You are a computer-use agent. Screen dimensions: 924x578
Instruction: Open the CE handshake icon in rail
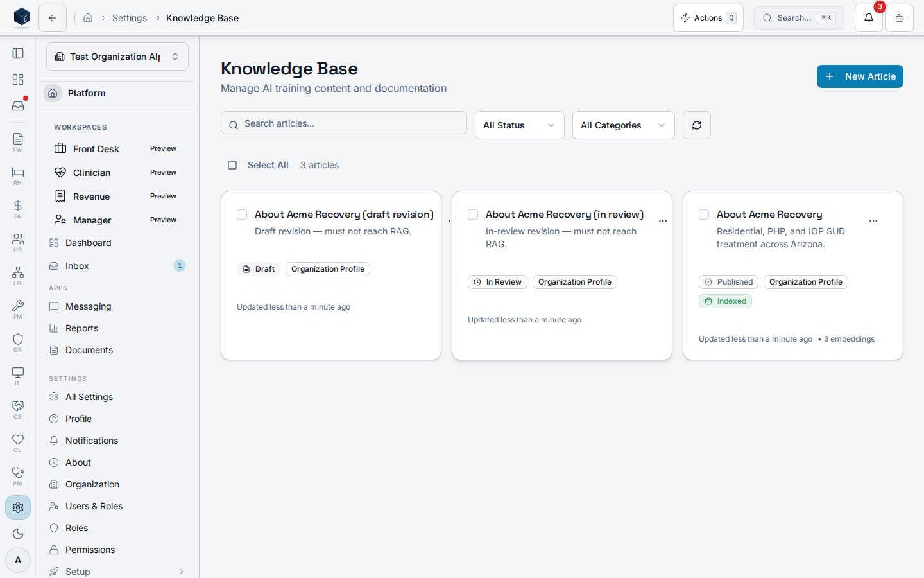(18, 408)
